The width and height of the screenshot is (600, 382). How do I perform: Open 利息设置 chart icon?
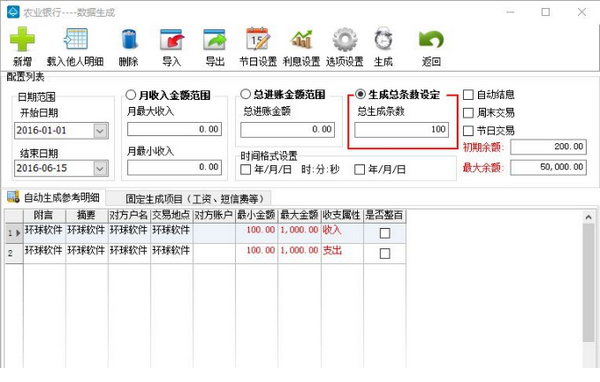(302, 39)
